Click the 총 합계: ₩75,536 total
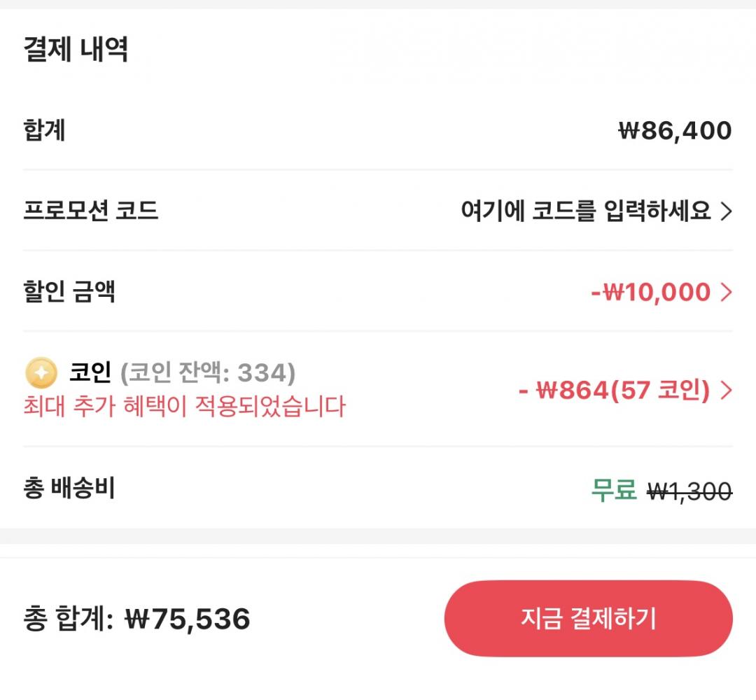The width and height of the screenshot is (756, 700). click(x=136, y=619)
